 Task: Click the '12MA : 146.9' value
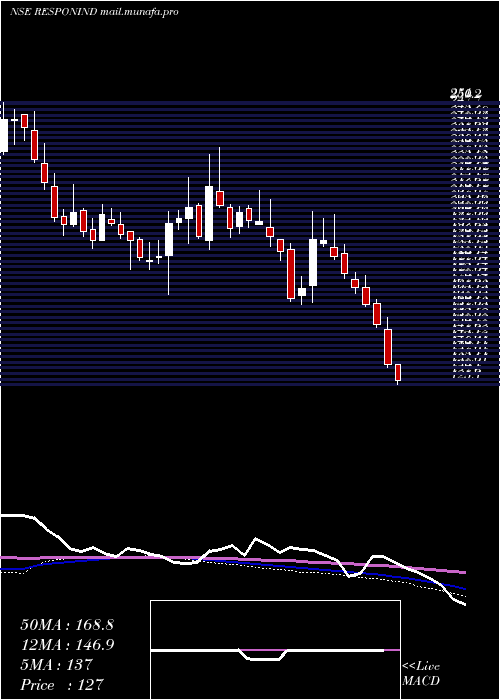67,645
